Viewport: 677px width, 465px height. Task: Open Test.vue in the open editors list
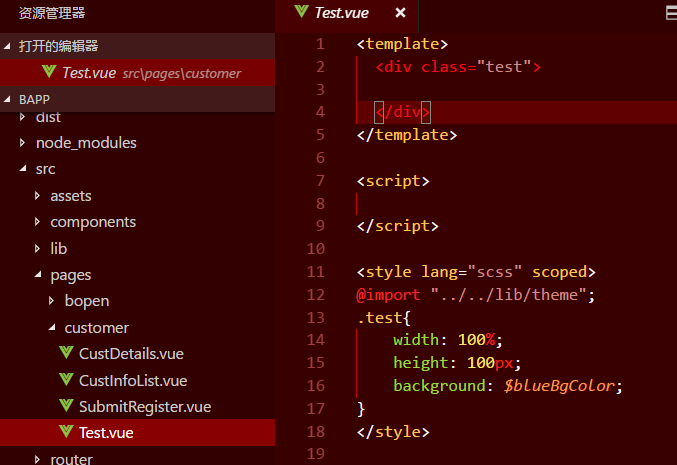(x=137, y=73)
